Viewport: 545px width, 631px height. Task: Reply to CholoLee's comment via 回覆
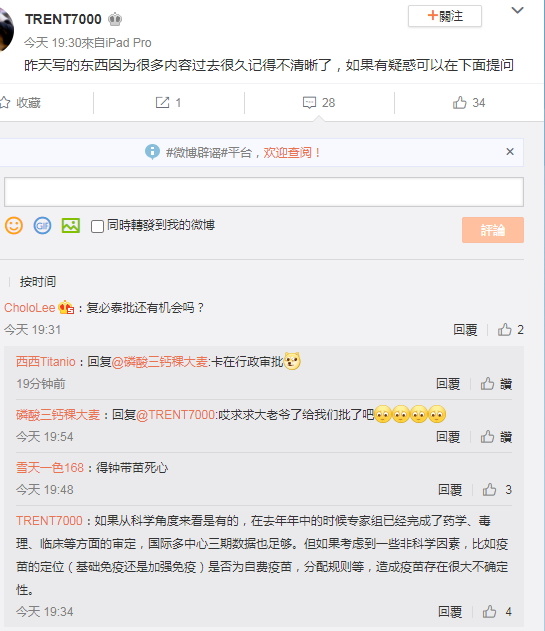(x=465, y=330)
